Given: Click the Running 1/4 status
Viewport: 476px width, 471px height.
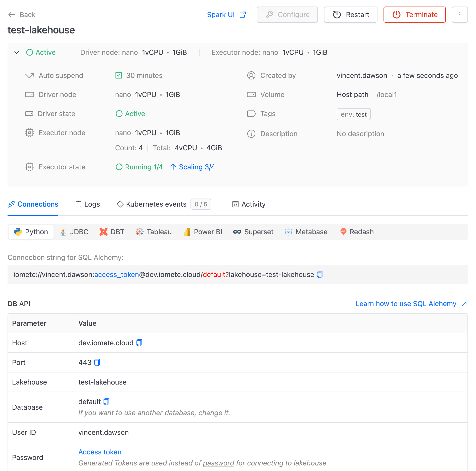Looking at the screenshot, I should (x=139, y=167).
